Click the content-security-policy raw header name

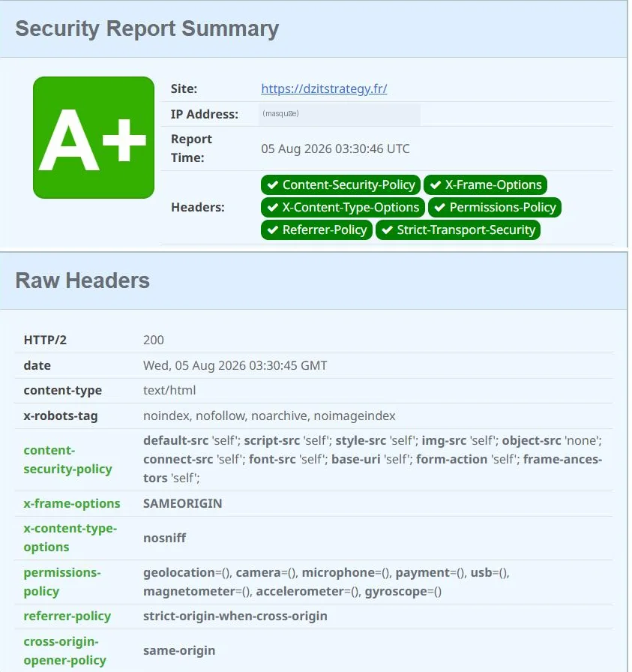point(67,460)
